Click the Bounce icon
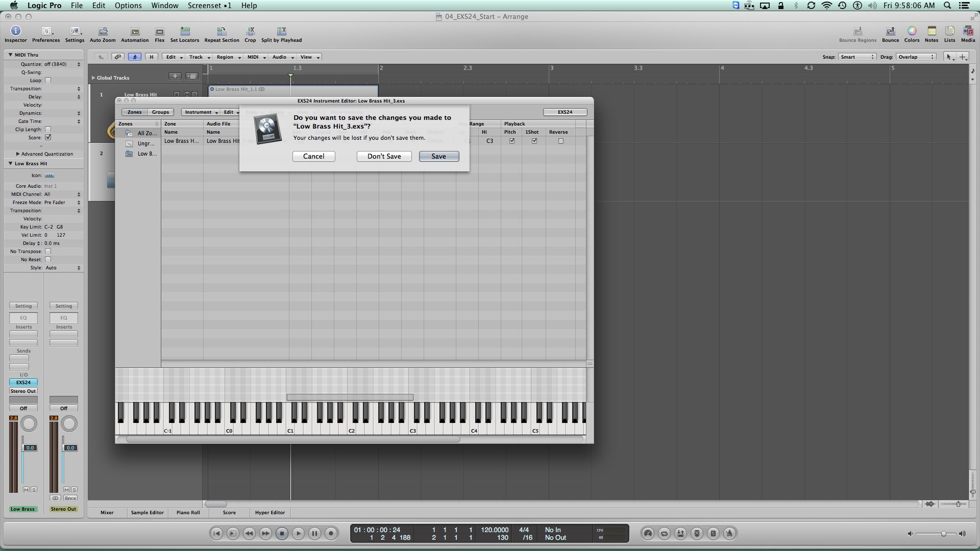This screenshot has width=980, height=551. tap(890, 35)
